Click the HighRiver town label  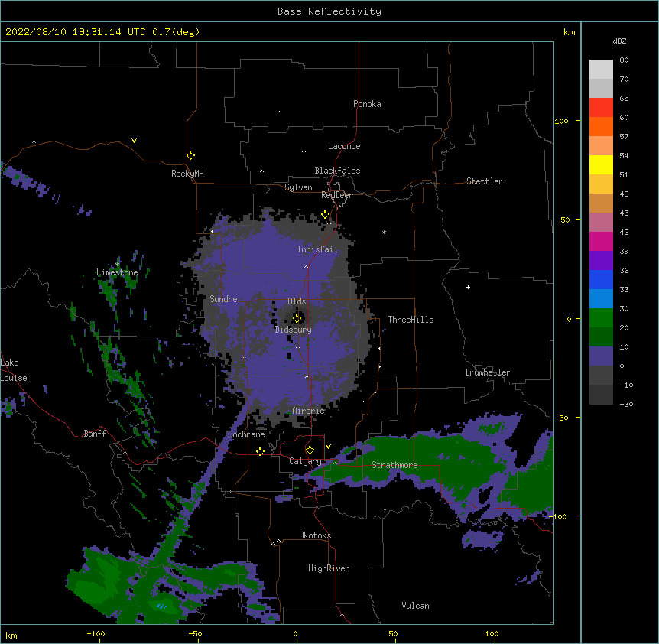[329, 568]
